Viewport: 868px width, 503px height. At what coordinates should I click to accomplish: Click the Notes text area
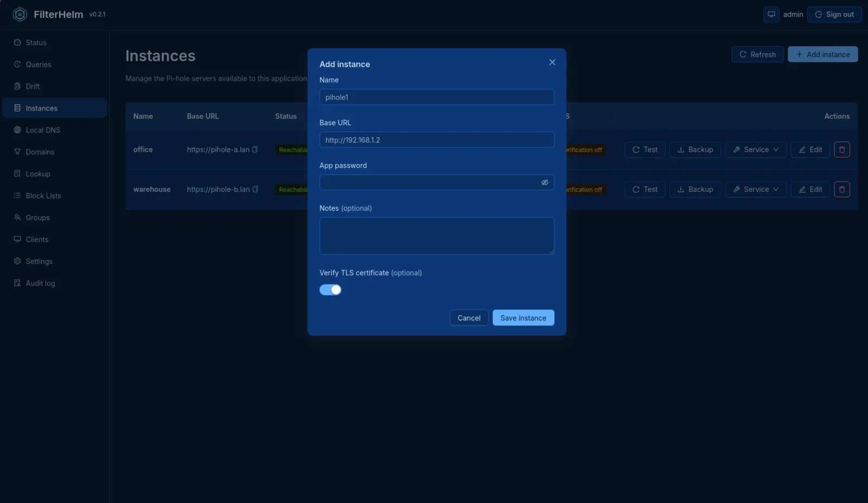pyautogui.click(x=437, y=236)
